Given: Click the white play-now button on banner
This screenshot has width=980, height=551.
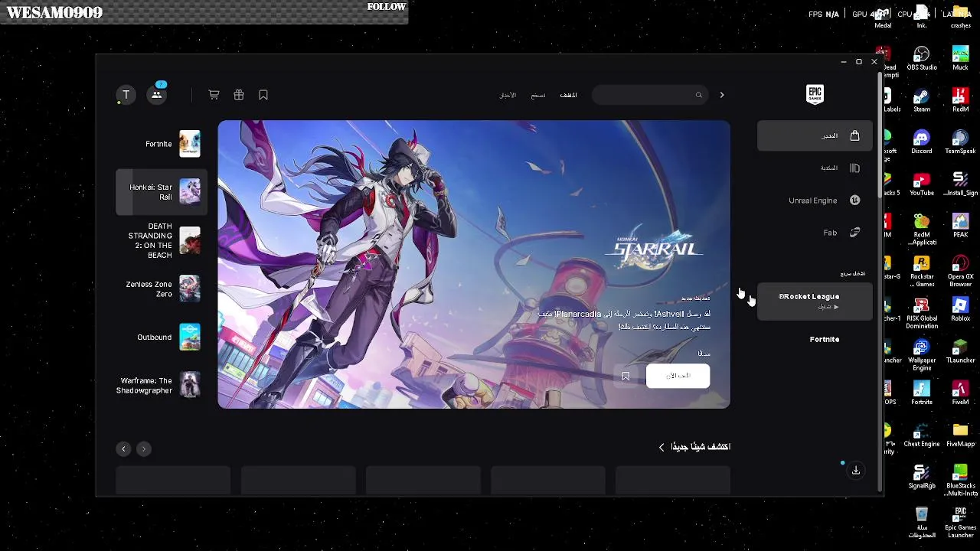Looking at the screenshot, I should tap(678, 376).
